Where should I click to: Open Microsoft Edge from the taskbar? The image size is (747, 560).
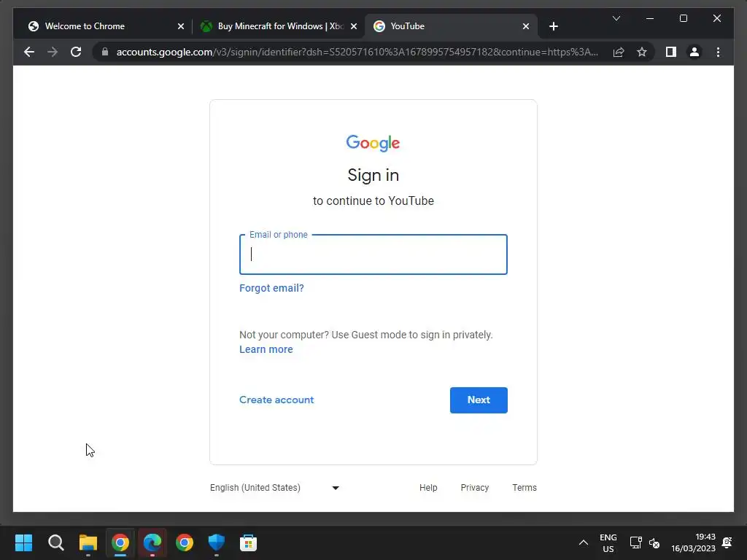click(x=152, y=542)
